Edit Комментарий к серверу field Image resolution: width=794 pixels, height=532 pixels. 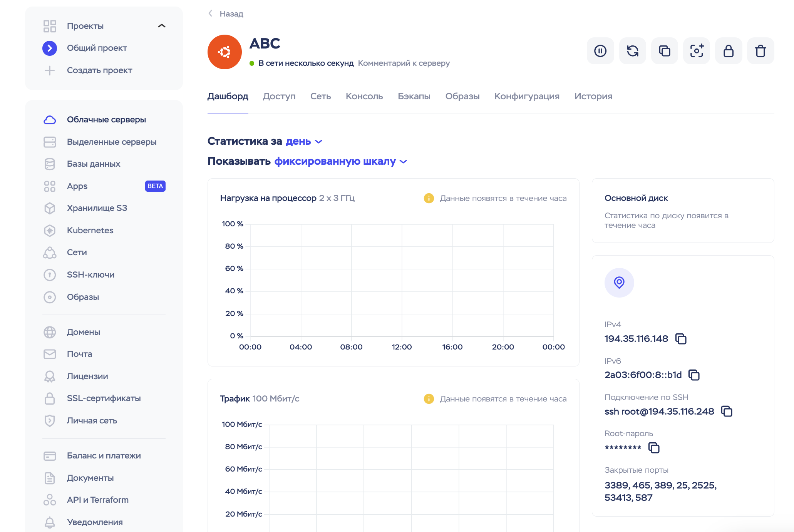click(x=404, y=63)
